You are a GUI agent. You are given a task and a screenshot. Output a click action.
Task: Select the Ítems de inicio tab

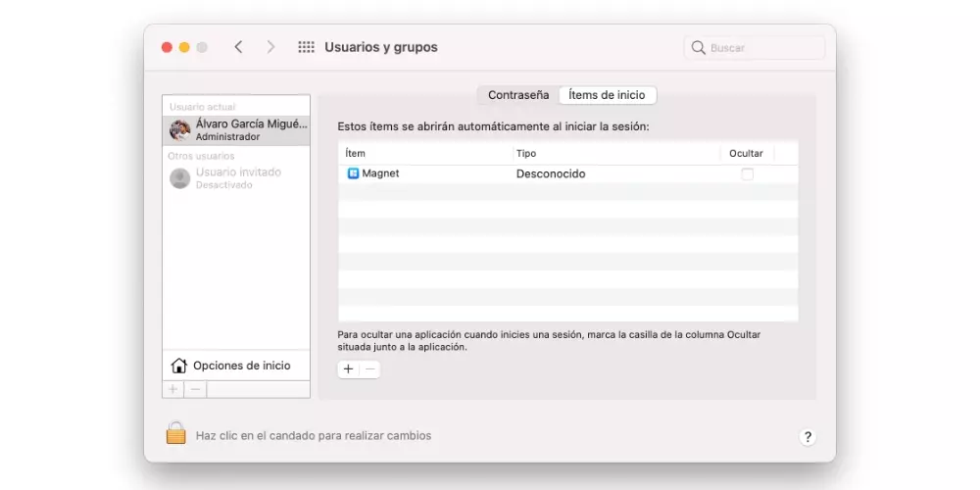(607, 95)
